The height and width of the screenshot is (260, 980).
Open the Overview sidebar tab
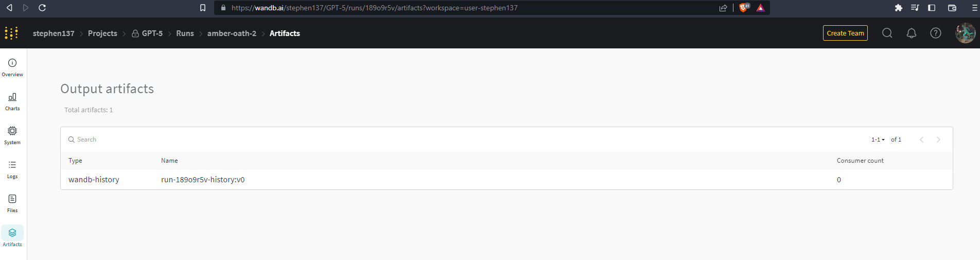(x=12, y=67)
